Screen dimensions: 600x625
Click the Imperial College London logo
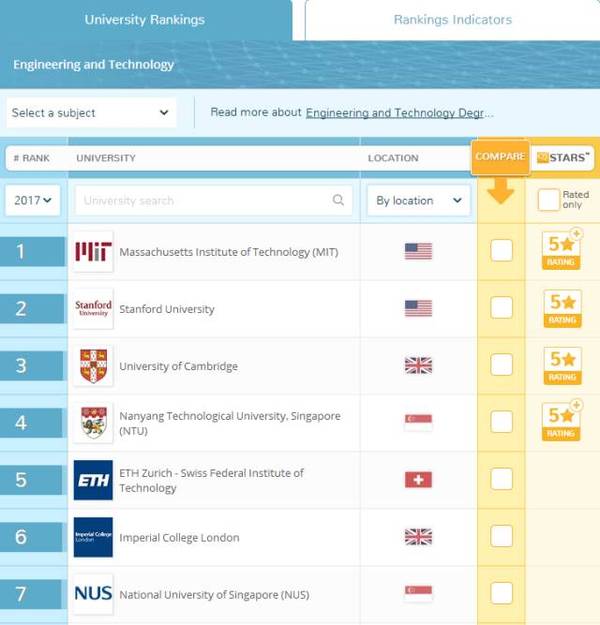tap(93, 537)
